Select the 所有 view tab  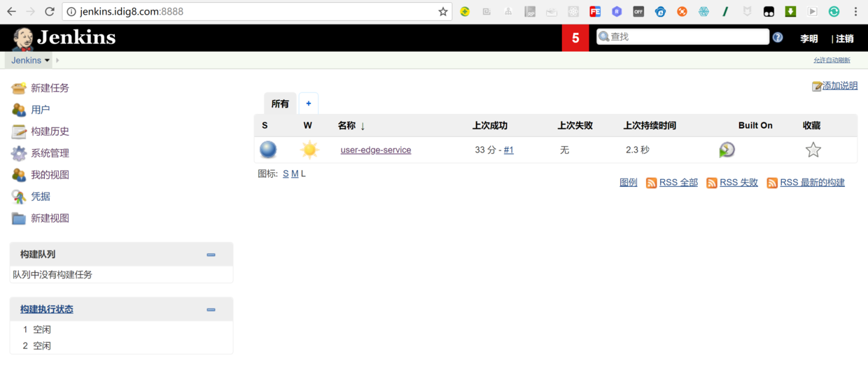coord(280,104)
